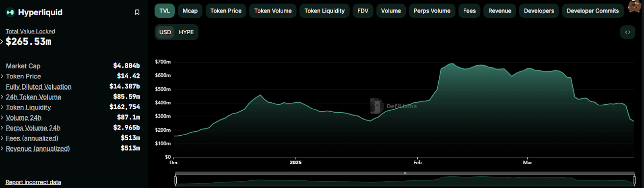Click the Market Cap label
Image resolution: width=644 pixels, height=188 pixels.
pos(23,66)
